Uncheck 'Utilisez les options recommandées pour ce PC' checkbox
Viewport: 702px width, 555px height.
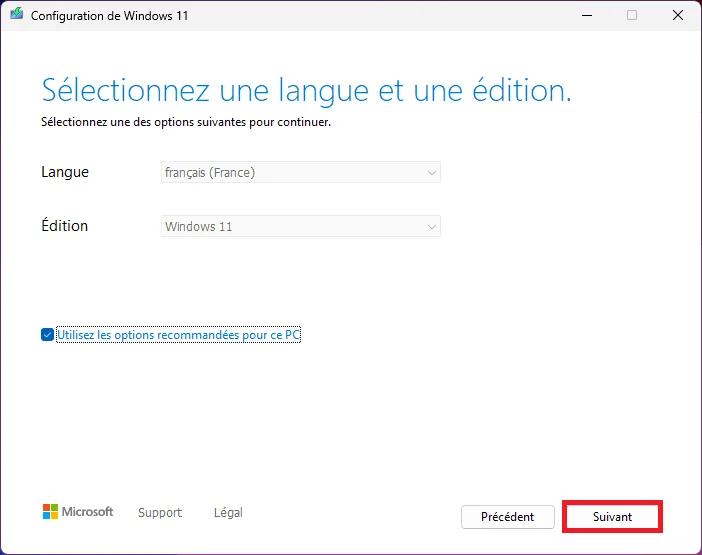(x=47, y=334)
